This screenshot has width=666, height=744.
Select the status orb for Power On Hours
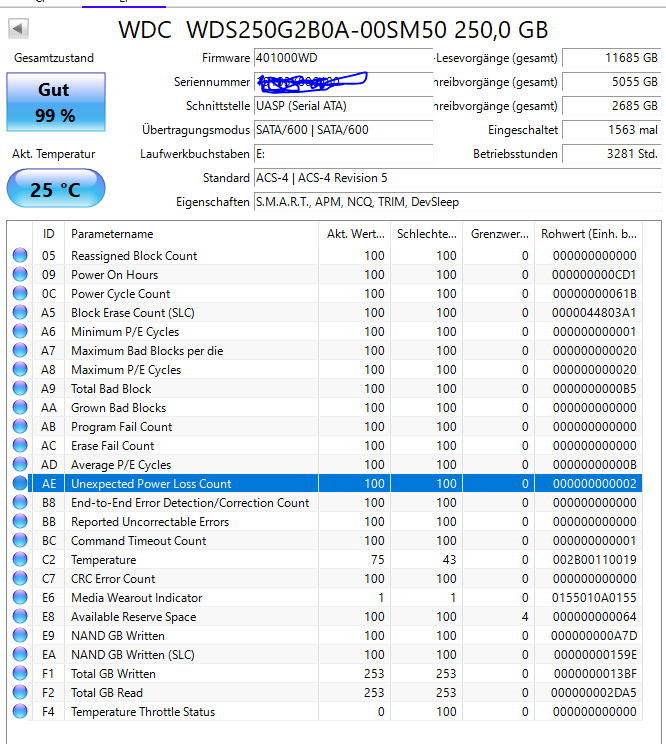[x=20, y=274]
